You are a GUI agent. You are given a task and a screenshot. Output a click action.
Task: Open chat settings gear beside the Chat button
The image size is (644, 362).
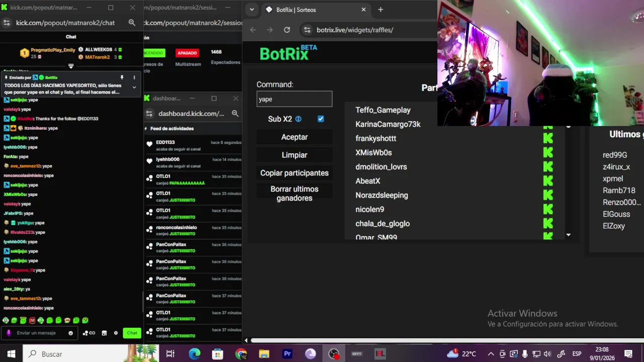click(116, 333)
